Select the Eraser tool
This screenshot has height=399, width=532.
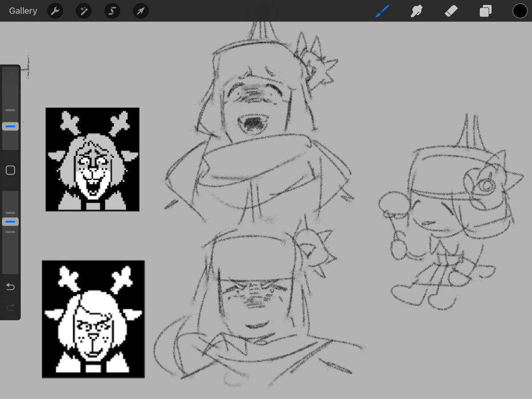(x=451, y=11)
